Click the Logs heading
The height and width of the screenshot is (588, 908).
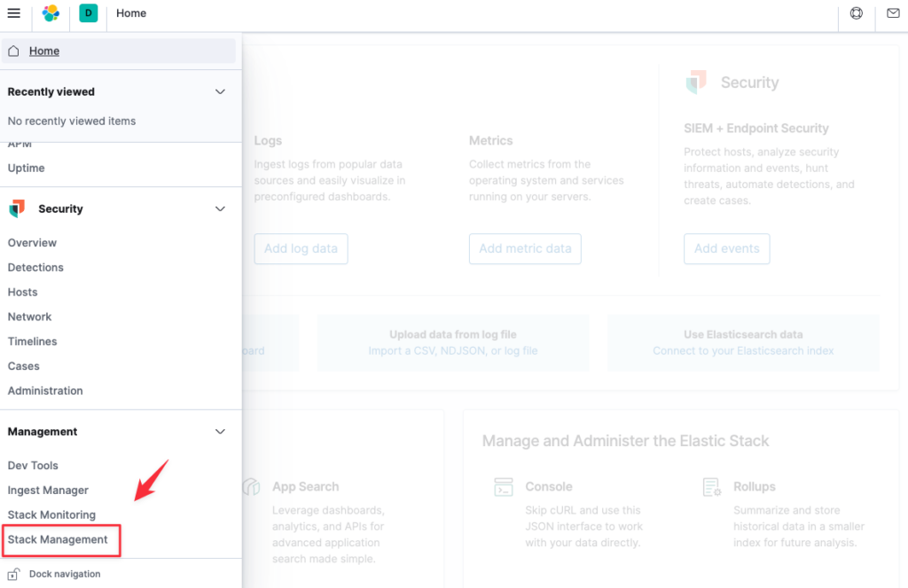coord(268,141)
